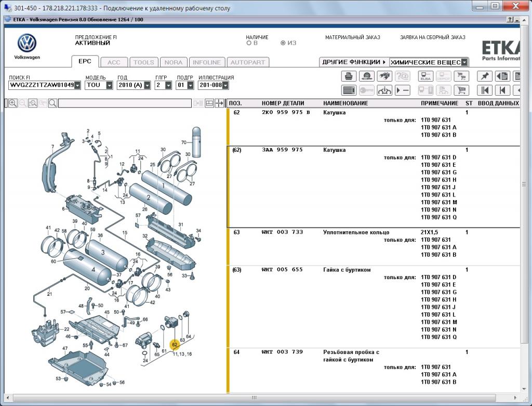Click callout number 15 in diagram
This screenshot has height=406, width=532.
click(x=125, y=233)
